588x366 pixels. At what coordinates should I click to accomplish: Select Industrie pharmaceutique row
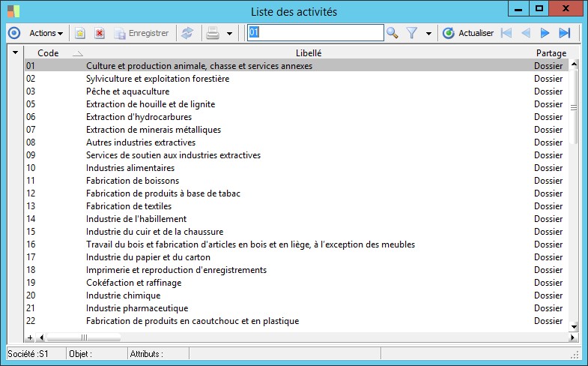[x=297, y=308]
